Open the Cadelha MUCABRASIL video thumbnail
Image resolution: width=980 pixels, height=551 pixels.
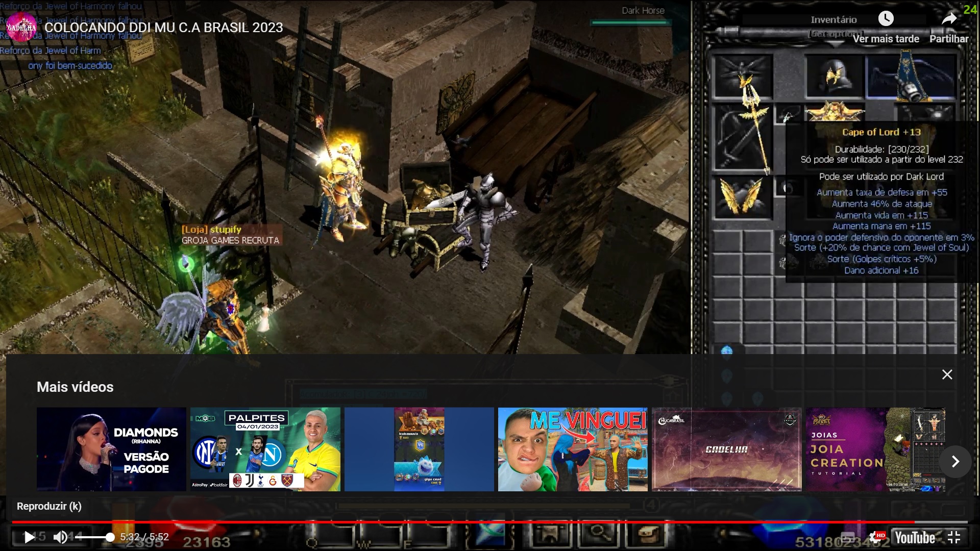726,449
